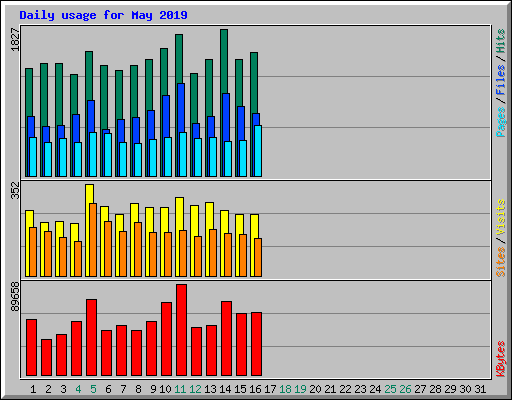Screen dimensions: 512x400
Task: Click the orange sites bar for day 5
Action: click(x=93, y=240)
